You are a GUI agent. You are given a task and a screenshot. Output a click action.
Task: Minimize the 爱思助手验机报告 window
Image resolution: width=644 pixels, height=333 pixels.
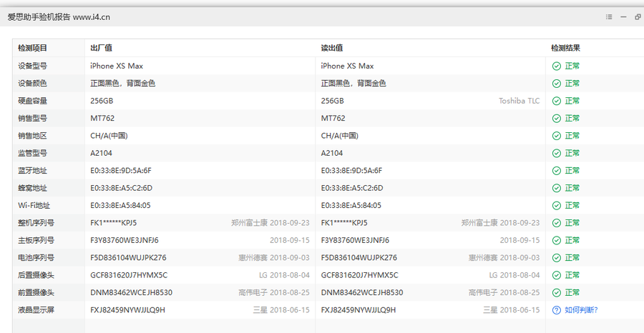623,17
